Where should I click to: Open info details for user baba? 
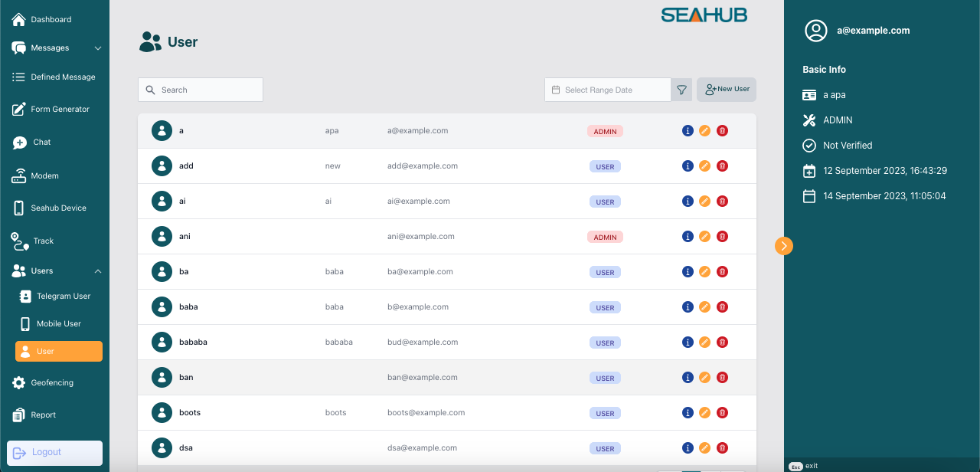point(688,307)
